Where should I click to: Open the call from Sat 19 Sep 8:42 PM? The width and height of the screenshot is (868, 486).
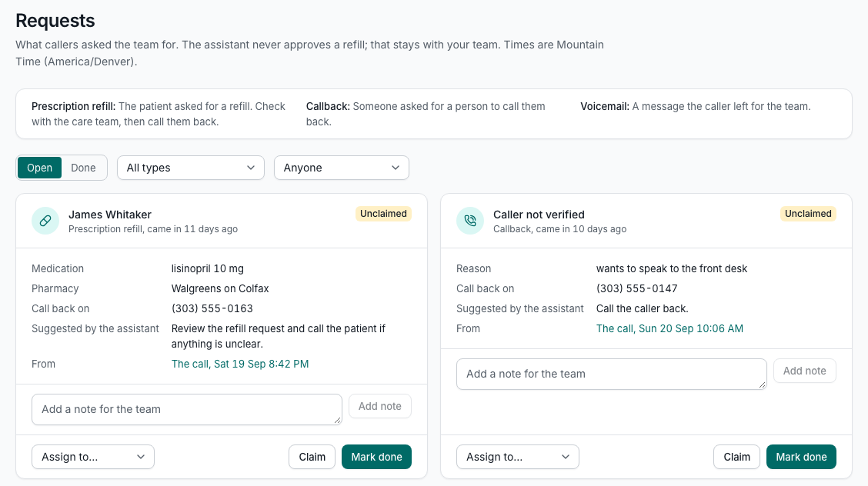240,364
